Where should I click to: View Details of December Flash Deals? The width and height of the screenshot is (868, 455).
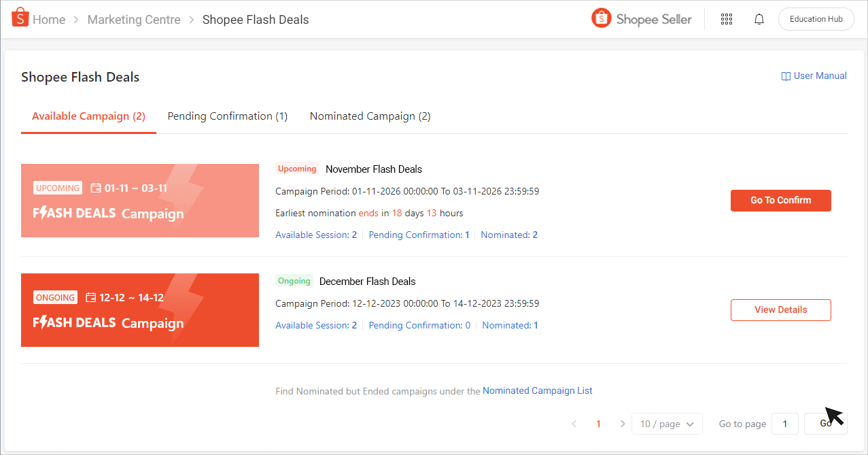tap(780, 309)
